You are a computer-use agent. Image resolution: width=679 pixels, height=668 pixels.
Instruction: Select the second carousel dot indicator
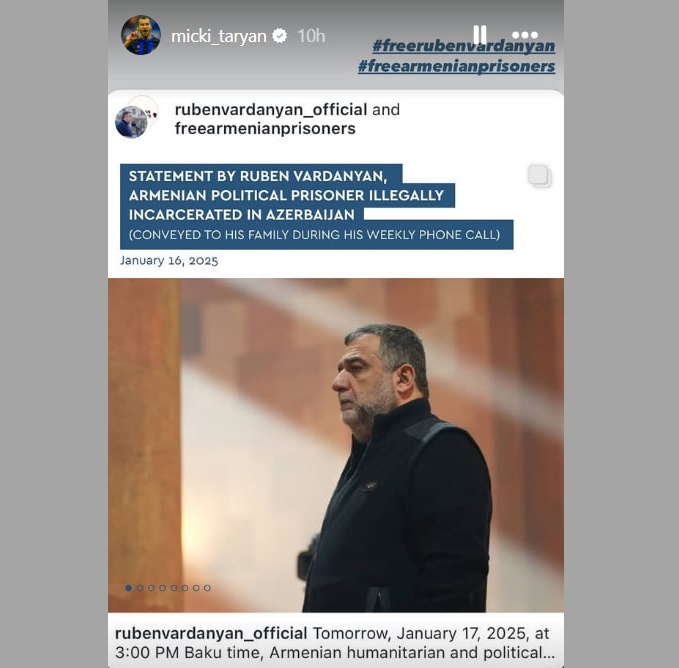(x=140, y=588)
